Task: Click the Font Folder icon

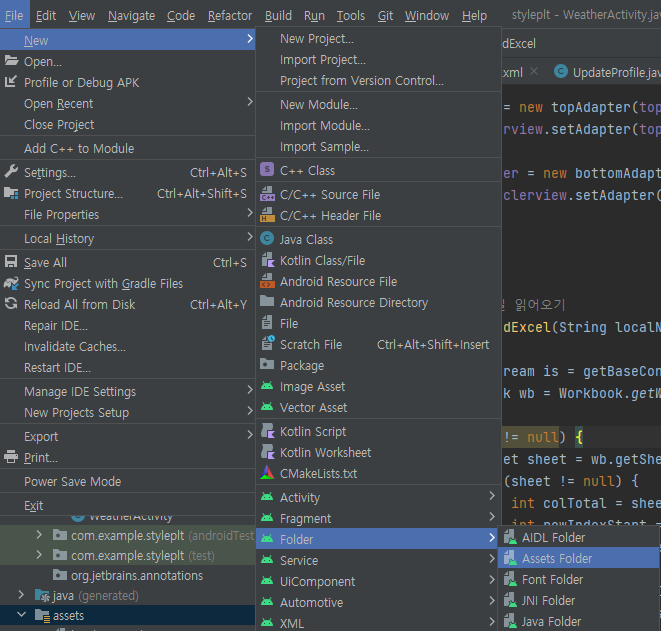Action: [510, 579]
